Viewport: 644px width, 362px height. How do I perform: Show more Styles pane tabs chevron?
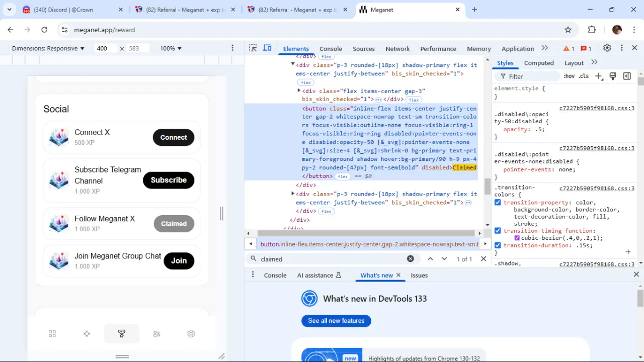click(594, 62)
